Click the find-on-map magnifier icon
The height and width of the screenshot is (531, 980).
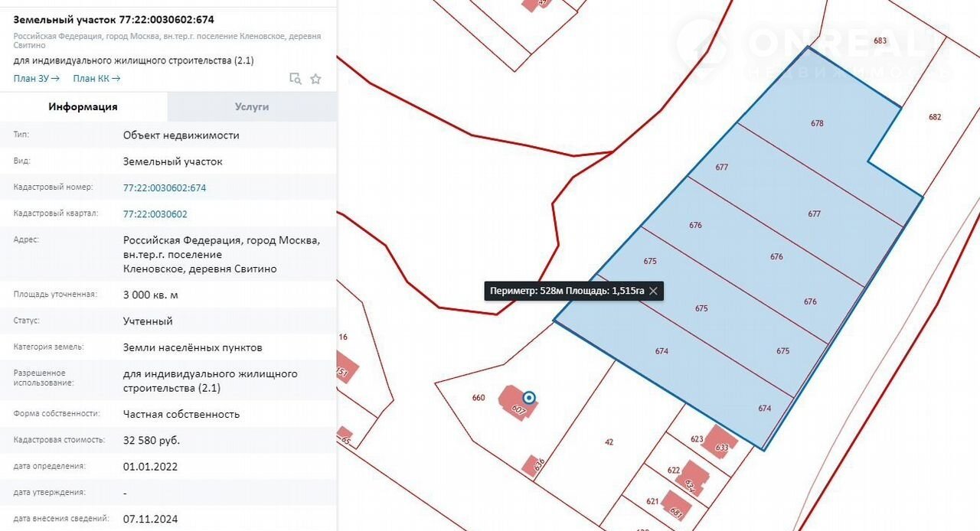tap(295, 79)
